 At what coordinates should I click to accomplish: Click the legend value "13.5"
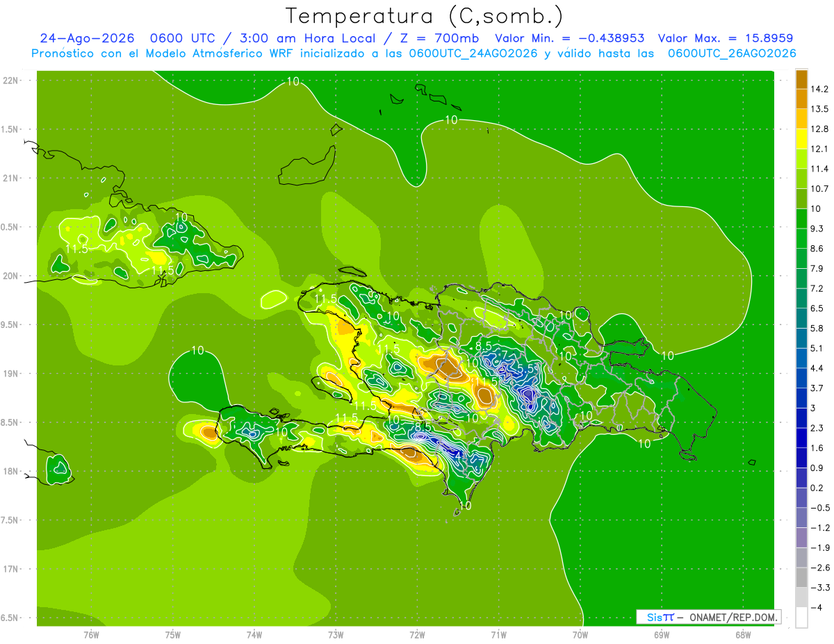click(820, 109)
